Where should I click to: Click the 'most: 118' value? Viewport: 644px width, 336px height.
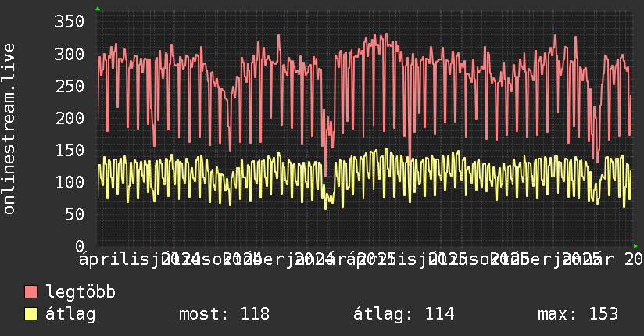click(x=224, y=314)
